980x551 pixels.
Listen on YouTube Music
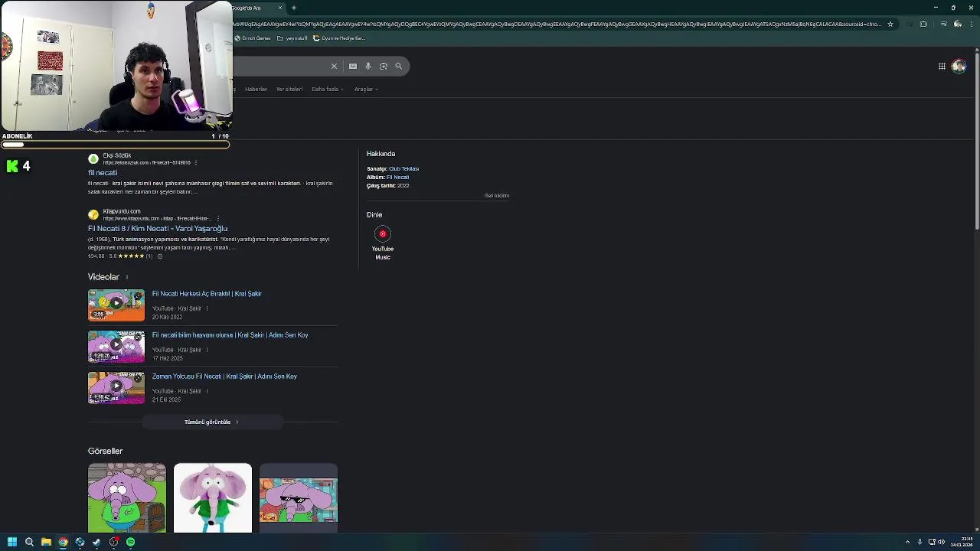tap(383, 243)
